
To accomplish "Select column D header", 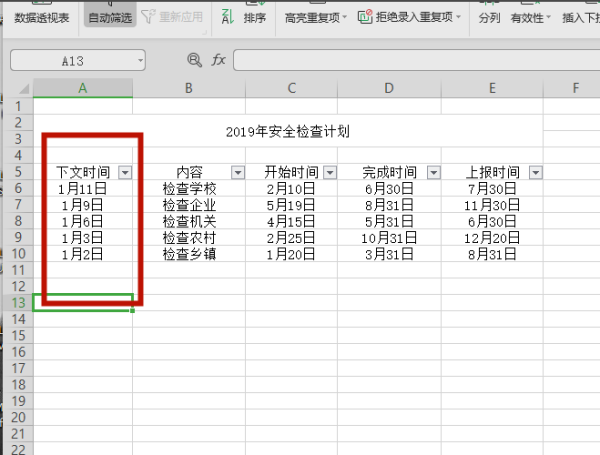I will coord(389,88).
